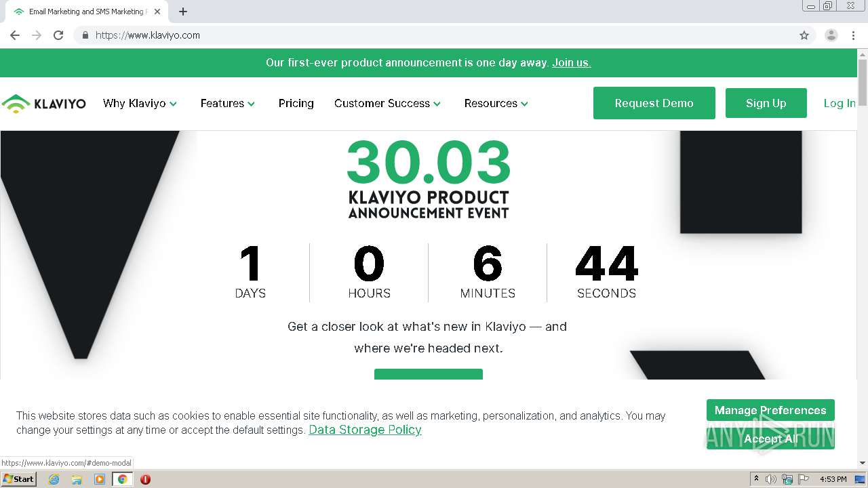Image resolution: width=868 pixels, height=488 pixels.
Task: Click the Sign Up button
Action: tap(766, 103)
